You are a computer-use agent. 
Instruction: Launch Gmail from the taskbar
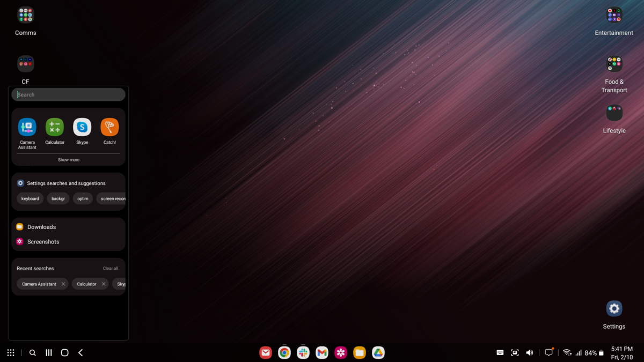pos(322,352)
